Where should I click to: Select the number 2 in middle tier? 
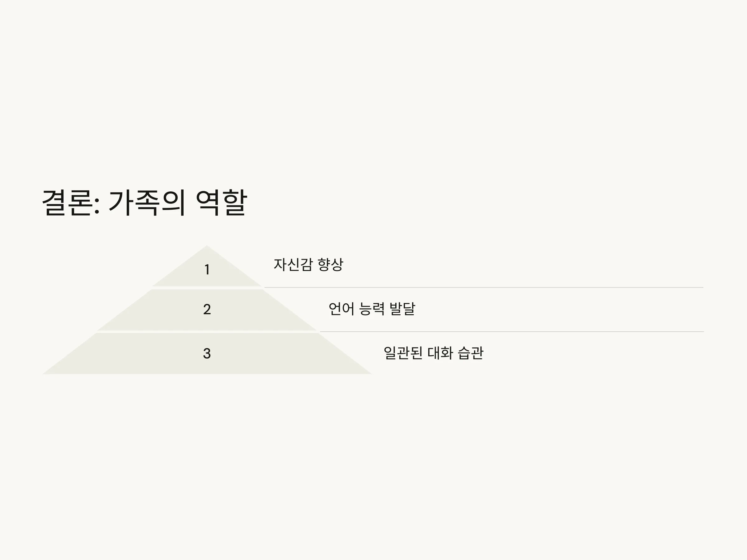pos(207,309)
